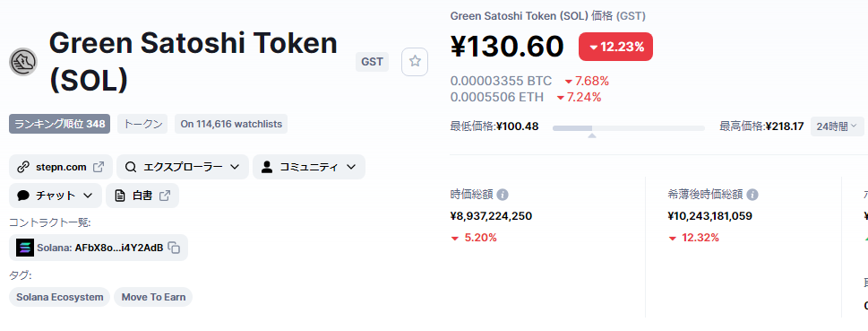Viewport: 868px width, 331px height.
Task: Click external link icon beside 白書
Action: point(165,196)
